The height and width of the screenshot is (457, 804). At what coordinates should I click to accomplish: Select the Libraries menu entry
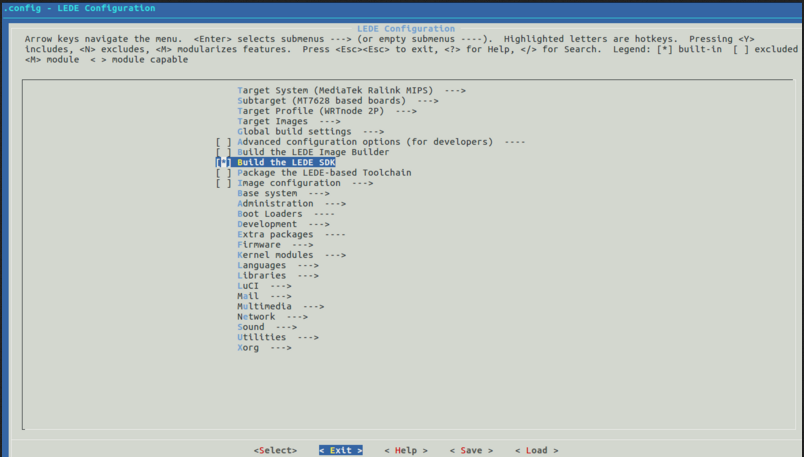[277, 275]
